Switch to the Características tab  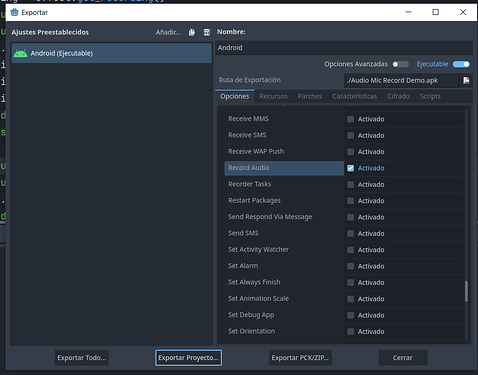pos(354,96)
